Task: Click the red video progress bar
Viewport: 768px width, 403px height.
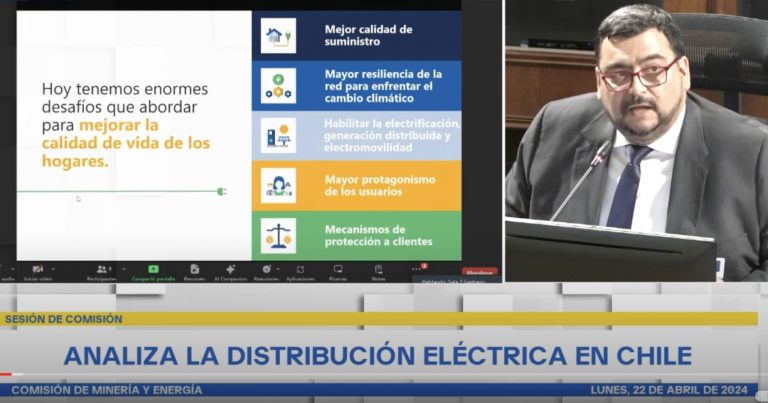Action: click(6, 374)
